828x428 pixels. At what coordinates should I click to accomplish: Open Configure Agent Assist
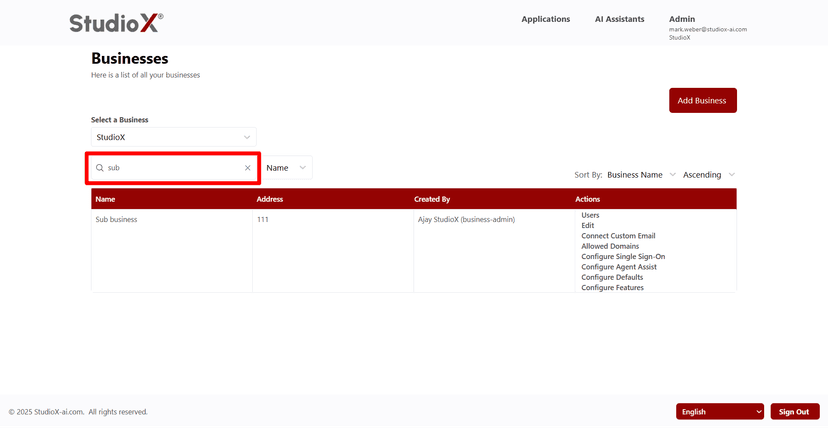(x=620, y=267)
